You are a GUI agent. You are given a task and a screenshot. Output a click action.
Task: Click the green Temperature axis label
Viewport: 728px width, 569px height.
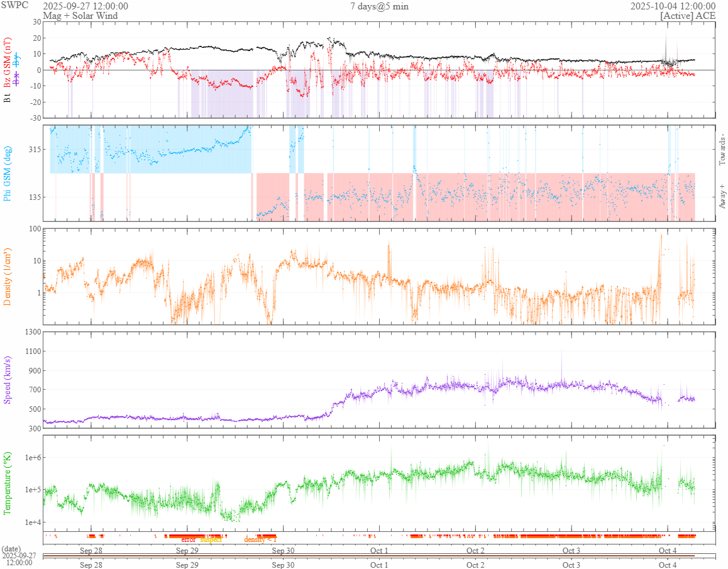click(x=8, y=483)
